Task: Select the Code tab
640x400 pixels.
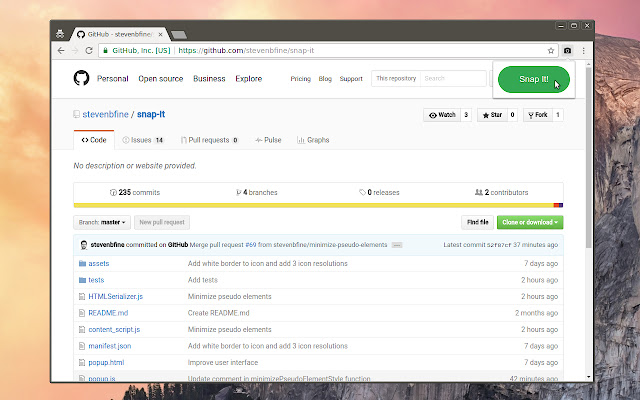Action: click(94, 140)
